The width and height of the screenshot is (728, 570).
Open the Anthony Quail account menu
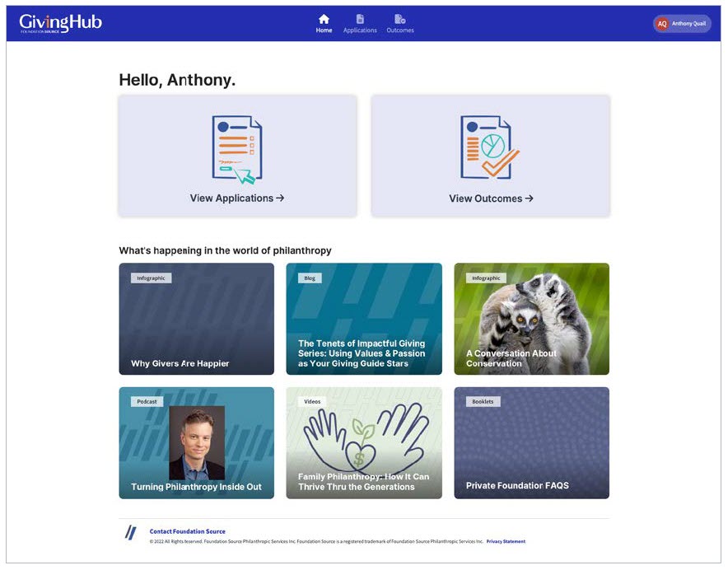click(x=688, y=24)
